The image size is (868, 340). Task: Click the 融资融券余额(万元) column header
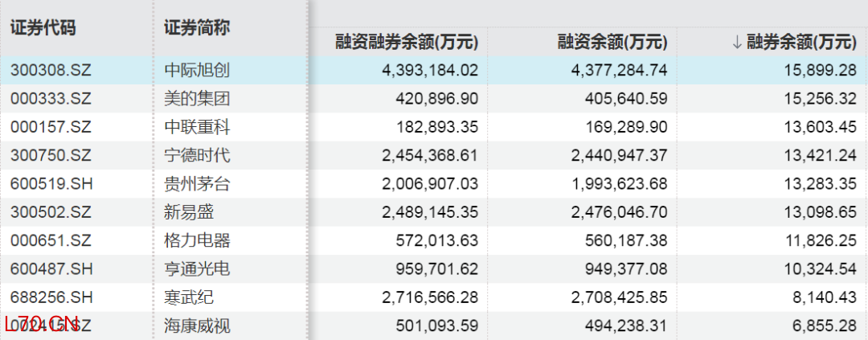[x=407, y=42]
